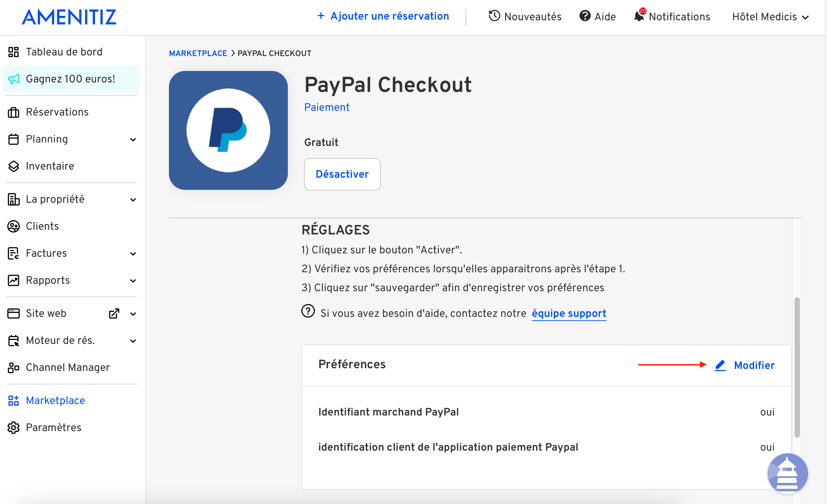Image resolution: width=827 pixels, height=504 pixels.
Task: Click the Nouveautés clock icon
Action: (494, 16)
